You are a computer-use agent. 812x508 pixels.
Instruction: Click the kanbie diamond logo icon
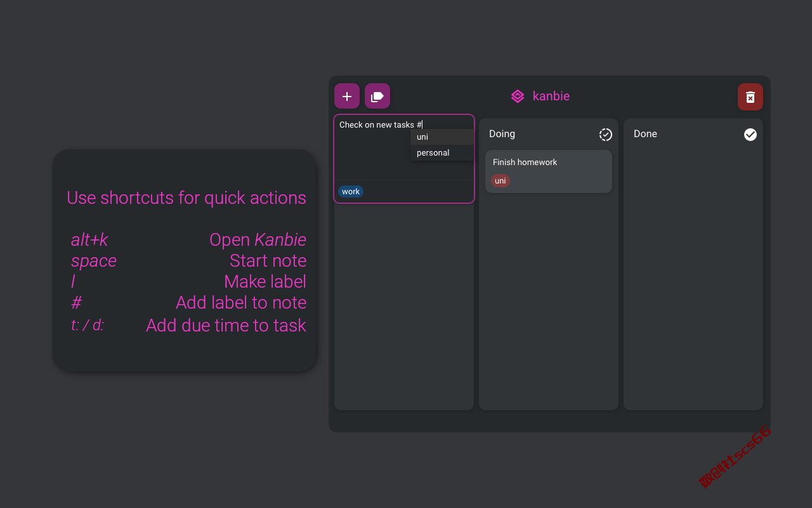[518, 97]
